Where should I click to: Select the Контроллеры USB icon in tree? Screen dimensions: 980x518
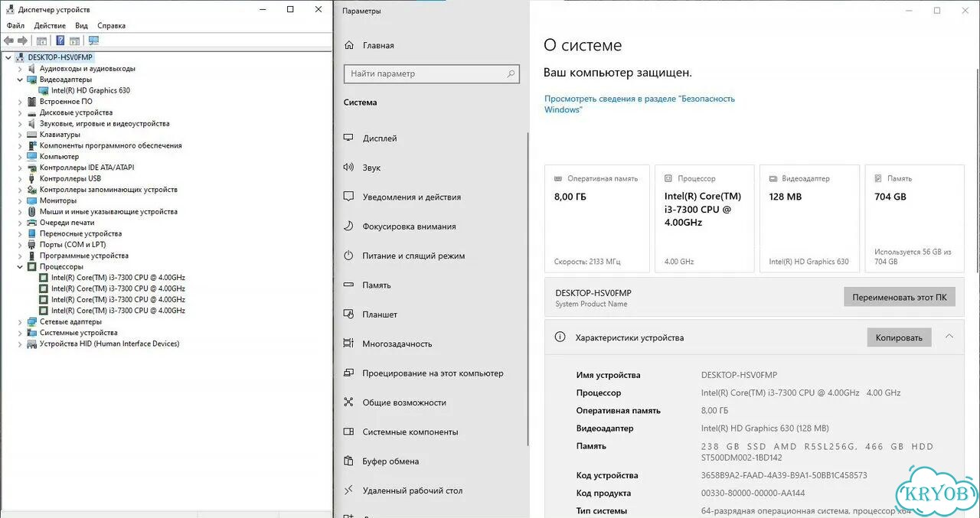click(x=32, y=178)
